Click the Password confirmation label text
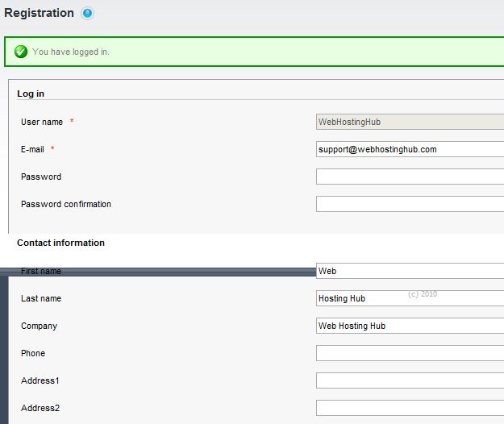The width and height of the screenshot is (504, 424). click(x=66, y=204)
